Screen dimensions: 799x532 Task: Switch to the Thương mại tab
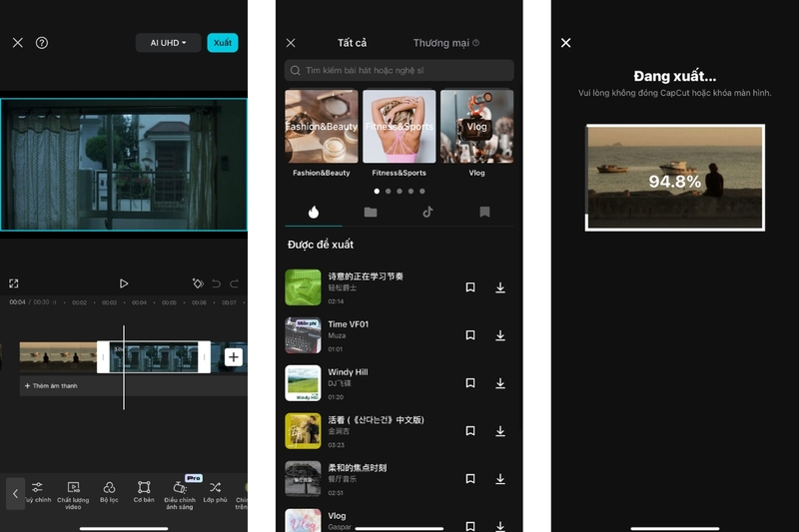(445, 43)
